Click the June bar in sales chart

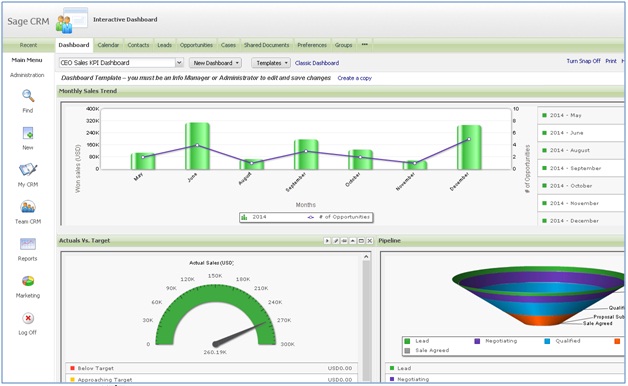197,146
